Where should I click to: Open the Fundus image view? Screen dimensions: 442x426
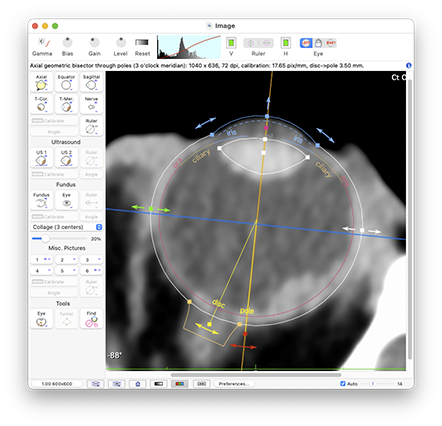point(41,200)
